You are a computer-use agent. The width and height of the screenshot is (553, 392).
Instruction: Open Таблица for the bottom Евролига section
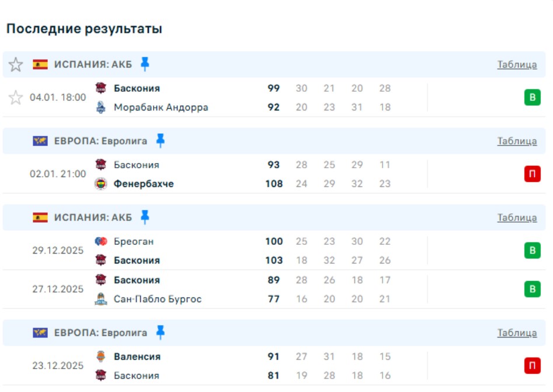pos(517,333)
